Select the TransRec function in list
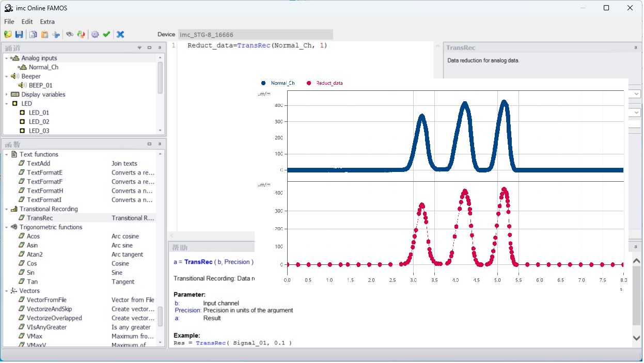Screen dimensions: 644x363 [40, 218]
